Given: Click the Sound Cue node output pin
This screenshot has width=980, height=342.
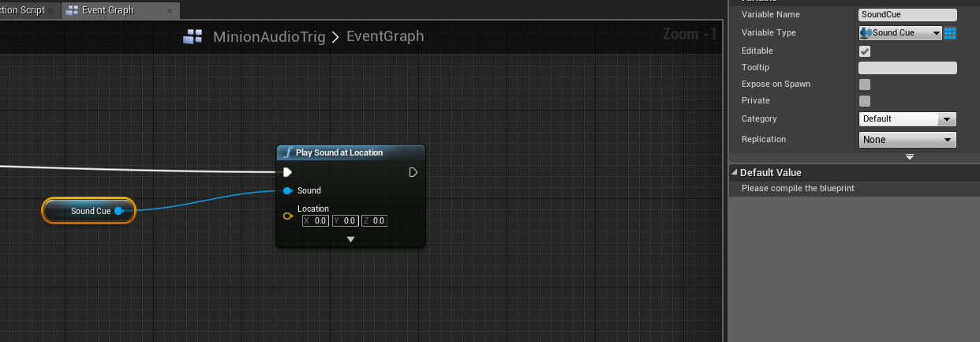Looking at the screenshot, I should click(118, 211).
